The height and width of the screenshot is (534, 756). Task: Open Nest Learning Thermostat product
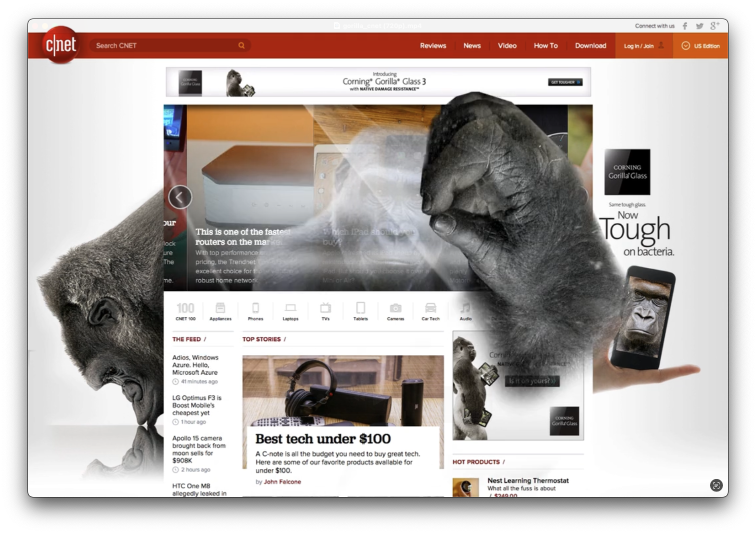(528, 480)
